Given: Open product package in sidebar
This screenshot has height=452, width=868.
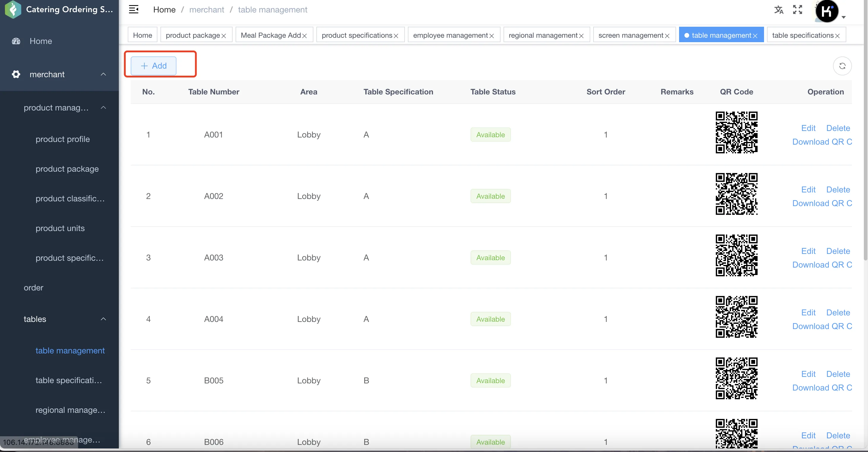Looking at the screenshot, I should [67, 169].
